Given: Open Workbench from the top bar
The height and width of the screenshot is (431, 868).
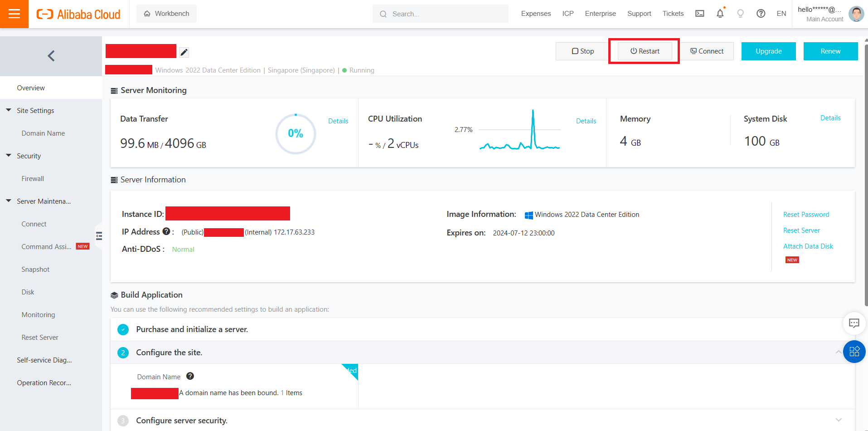Looking at the screenshot, I should click(166, 14).
